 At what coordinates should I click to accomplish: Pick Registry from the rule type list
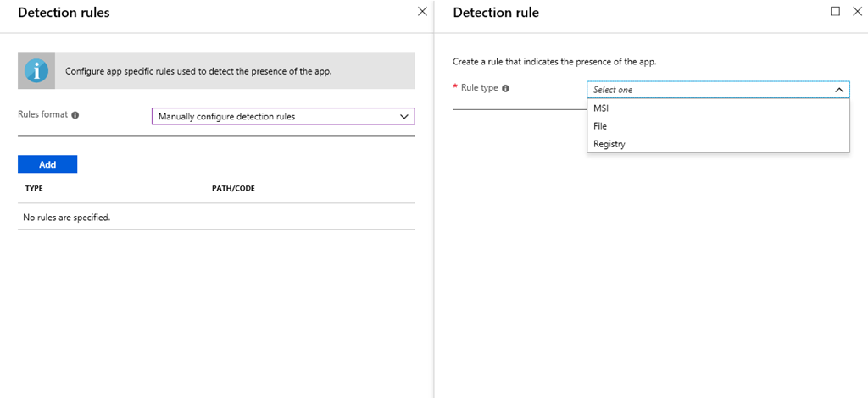[609, 144]
